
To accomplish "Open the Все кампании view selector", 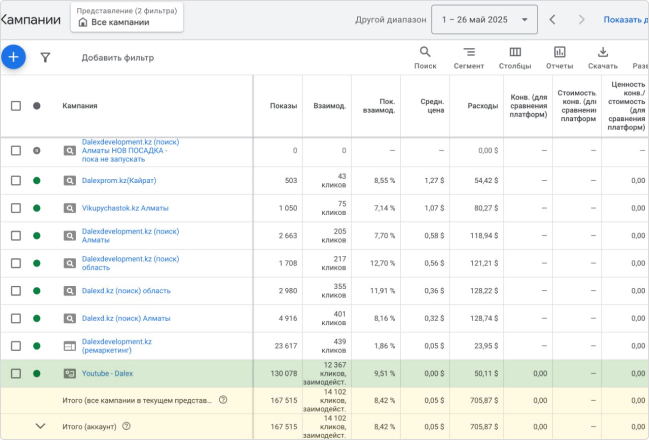I will coord(126,21).
